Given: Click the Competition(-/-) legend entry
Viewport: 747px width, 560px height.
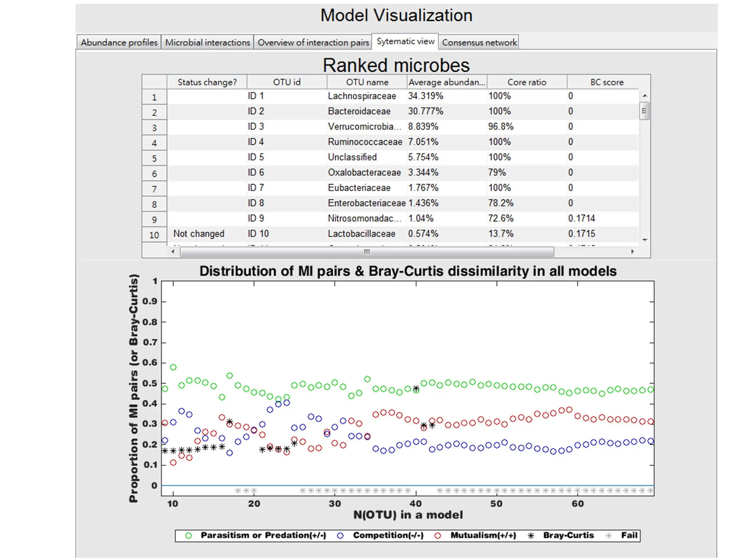Looking at the screenshot, I should tap(380, 535).
